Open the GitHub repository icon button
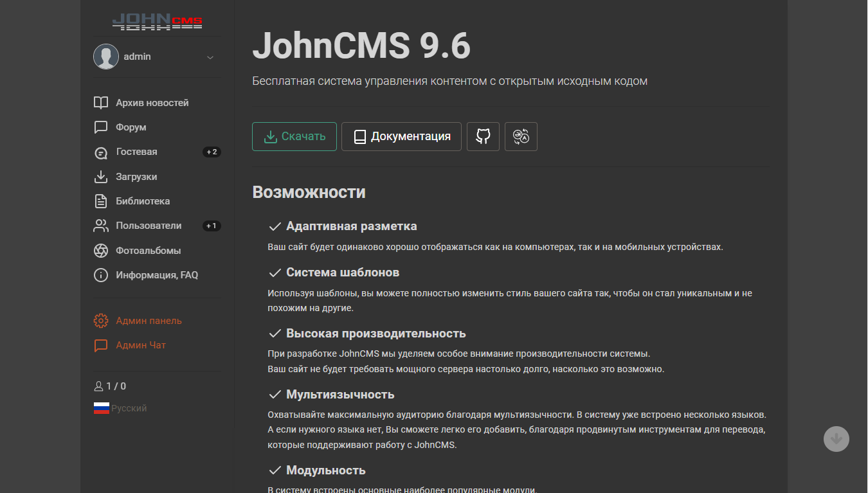This screenshot has width=868, height=493. (x=483, y=136)
